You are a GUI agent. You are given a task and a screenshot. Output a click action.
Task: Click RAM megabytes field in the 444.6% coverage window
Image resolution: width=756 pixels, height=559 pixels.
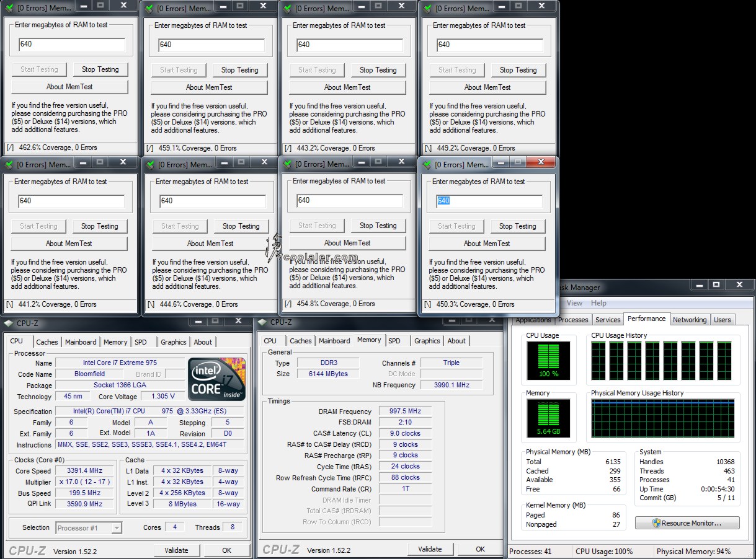212,201
